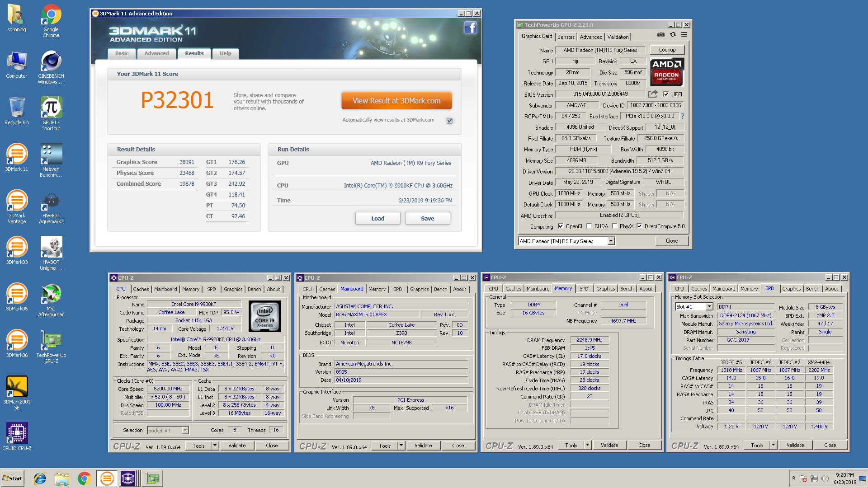Image resolution: width=868 pixels, height=488 pixels.
Task: Open Bench tab in the Mainboard CPU-Z window
Action: pos(440,289)
